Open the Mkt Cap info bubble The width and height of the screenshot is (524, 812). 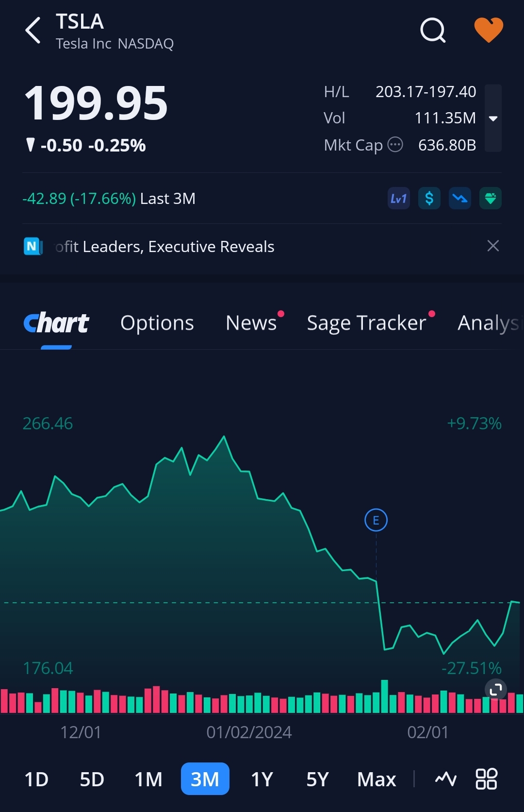click(395, 145)
